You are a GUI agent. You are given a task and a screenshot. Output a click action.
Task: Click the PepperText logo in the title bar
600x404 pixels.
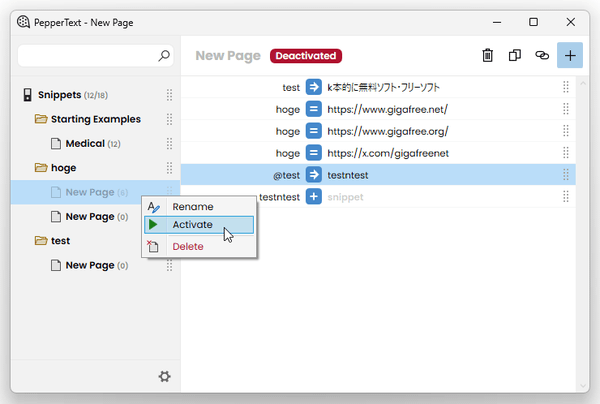pyautogui.click(x=23, y=22)
